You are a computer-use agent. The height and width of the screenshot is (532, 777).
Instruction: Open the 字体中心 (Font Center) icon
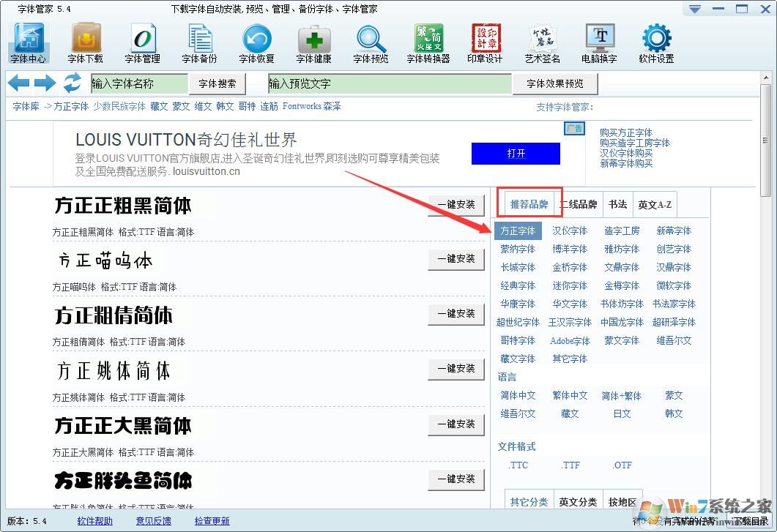click(x=28, y=42)
